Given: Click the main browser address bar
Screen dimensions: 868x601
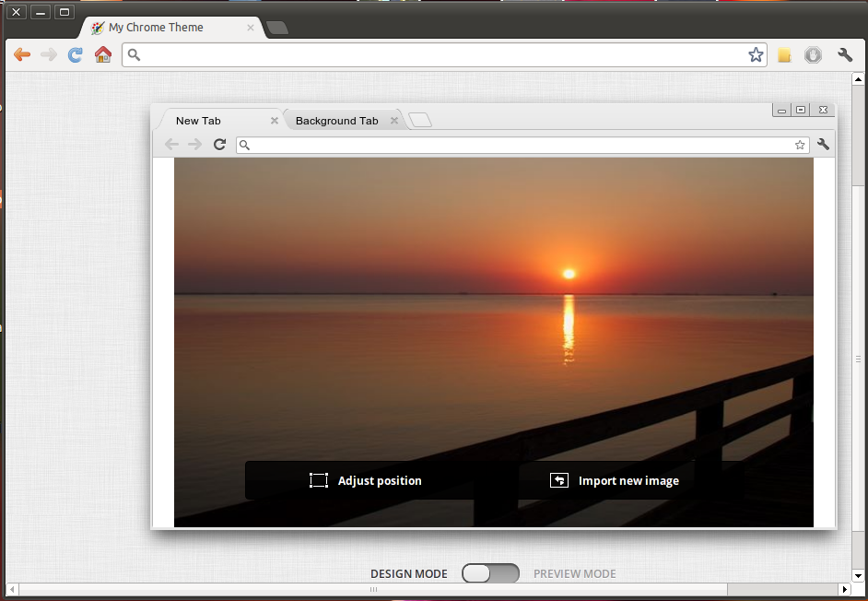Looking at the screenshot, I should click(444, 54).
